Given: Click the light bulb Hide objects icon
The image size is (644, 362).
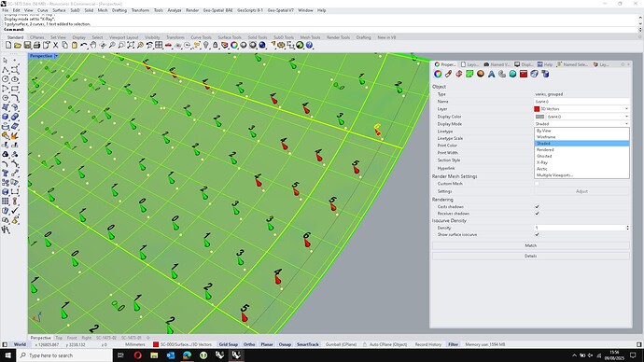Looking at the screenshot, I should click(206, 45).
